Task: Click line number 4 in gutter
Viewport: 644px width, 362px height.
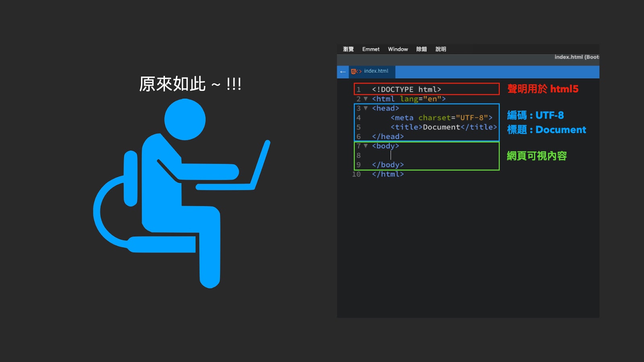Action: tap(358, 118)
